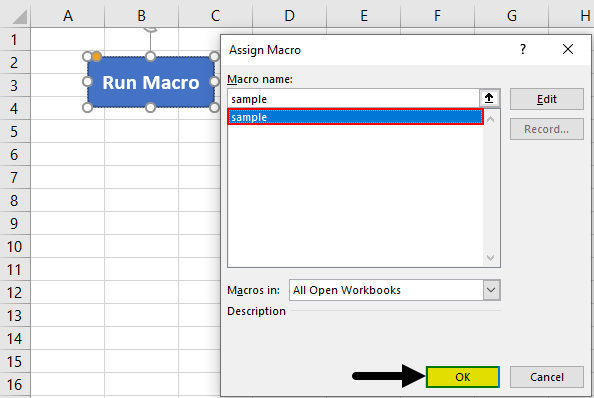594x398 pixels.
Task: Click the Macro name input field
Action: (x=353, y=99)
